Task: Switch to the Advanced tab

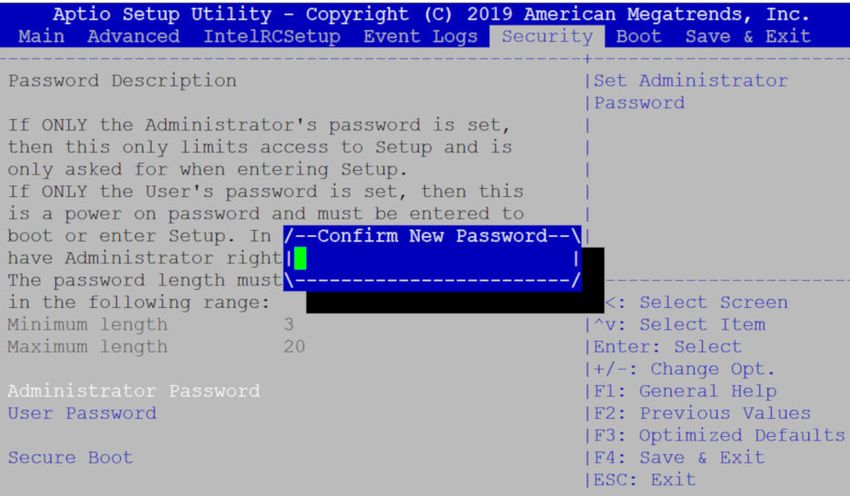Action: (133, 36)
